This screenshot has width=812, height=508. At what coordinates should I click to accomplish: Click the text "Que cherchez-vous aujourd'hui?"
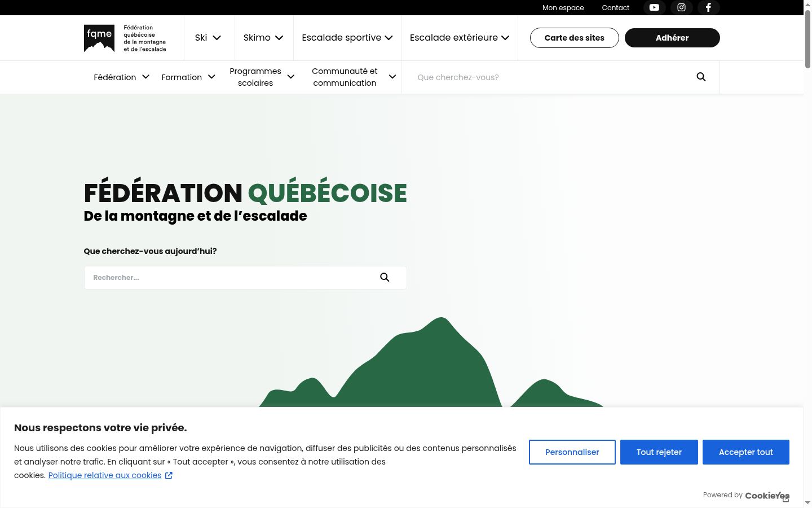(150, 251)
